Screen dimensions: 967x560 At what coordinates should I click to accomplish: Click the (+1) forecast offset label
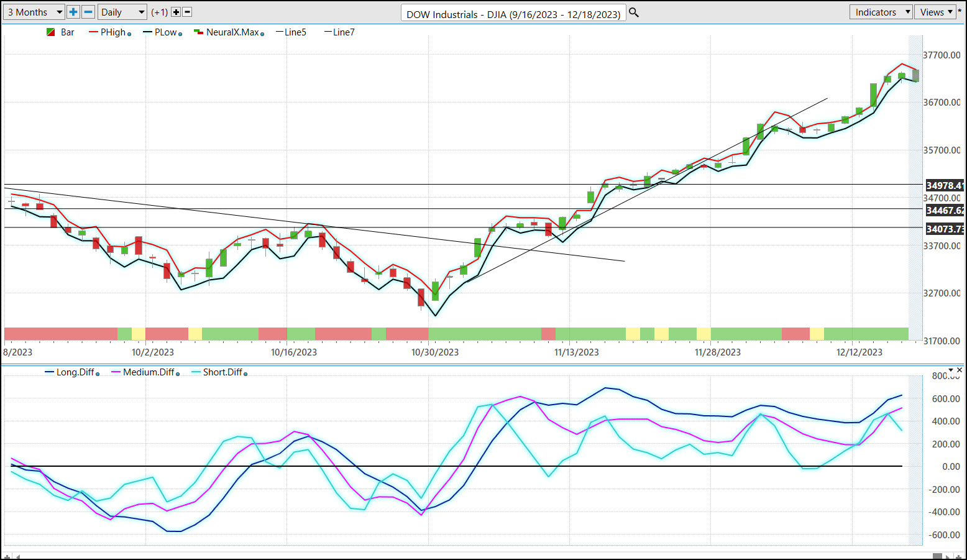pyautogui.click(x=160, y=12)
